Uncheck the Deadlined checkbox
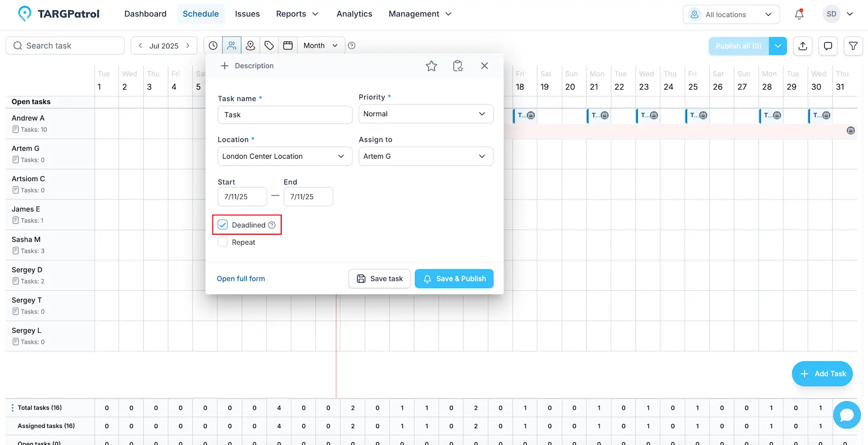The width and height of the screenshot is (868, 445). (x=223, y=225)
